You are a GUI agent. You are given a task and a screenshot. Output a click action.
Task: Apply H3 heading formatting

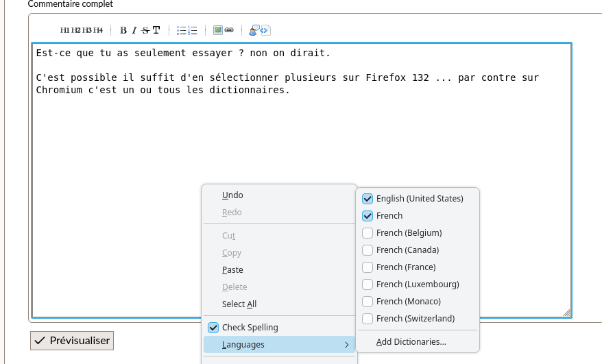[x=87, y=30]
